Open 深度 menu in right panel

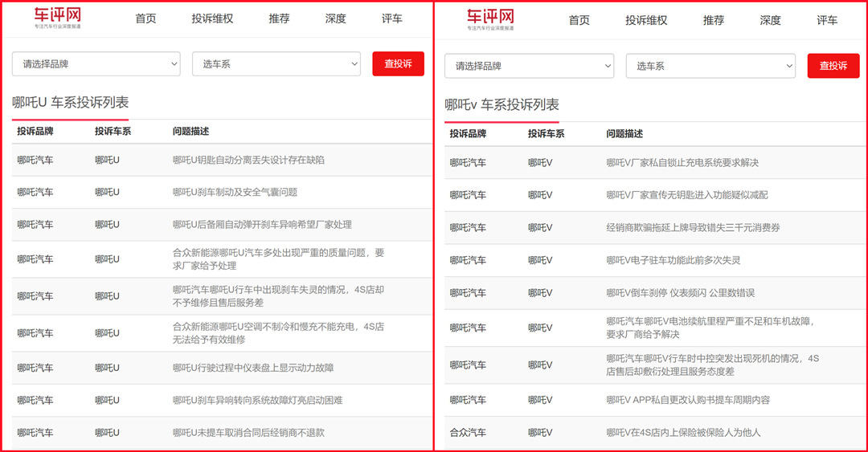click(770, 20)
